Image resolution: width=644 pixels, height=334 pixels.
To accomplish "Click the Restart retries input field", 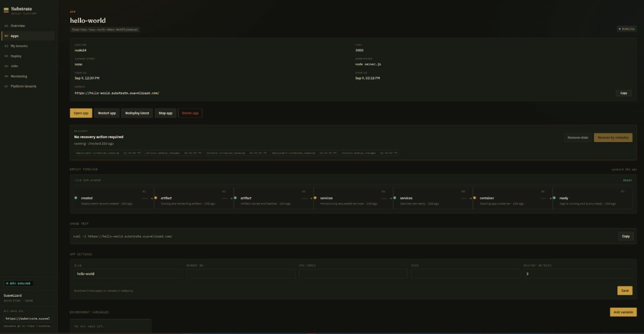I will click(578, 274).
